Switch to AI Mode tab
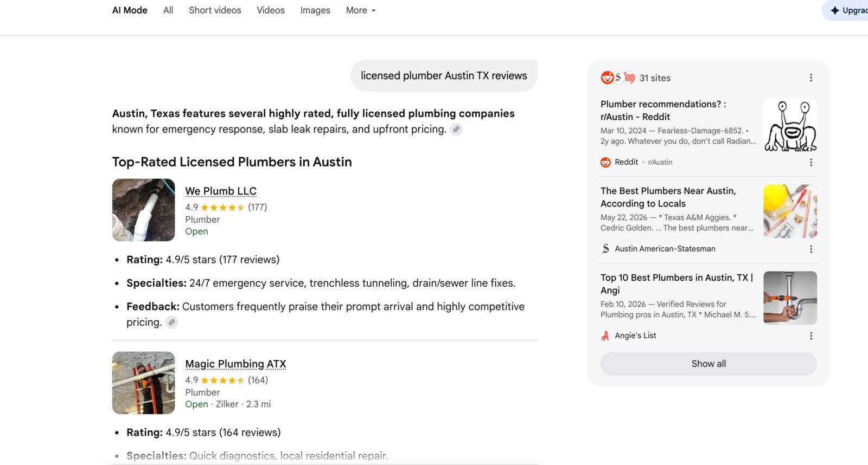The width and height of the screenshot is (868, 465). click(130, 10)
